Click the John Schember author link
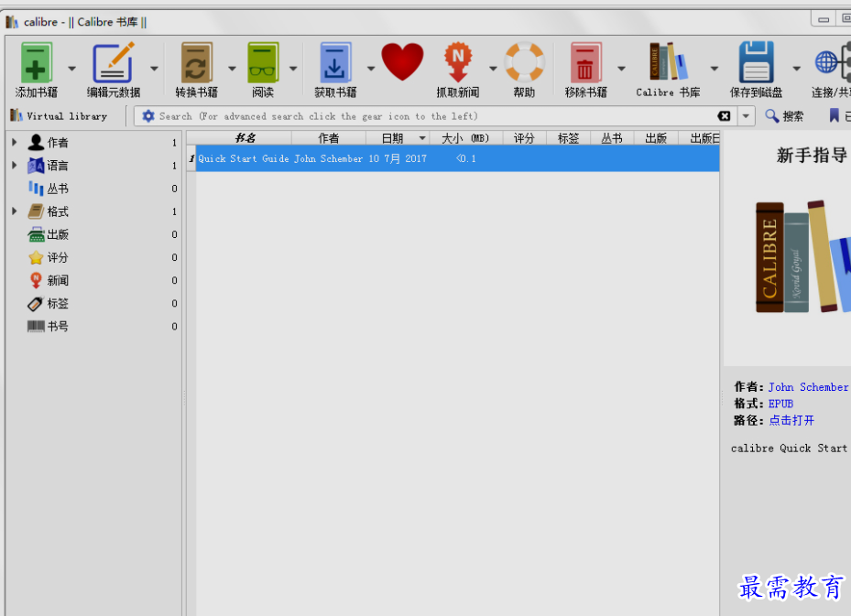The image size is (851, 616). click(808, 387)
